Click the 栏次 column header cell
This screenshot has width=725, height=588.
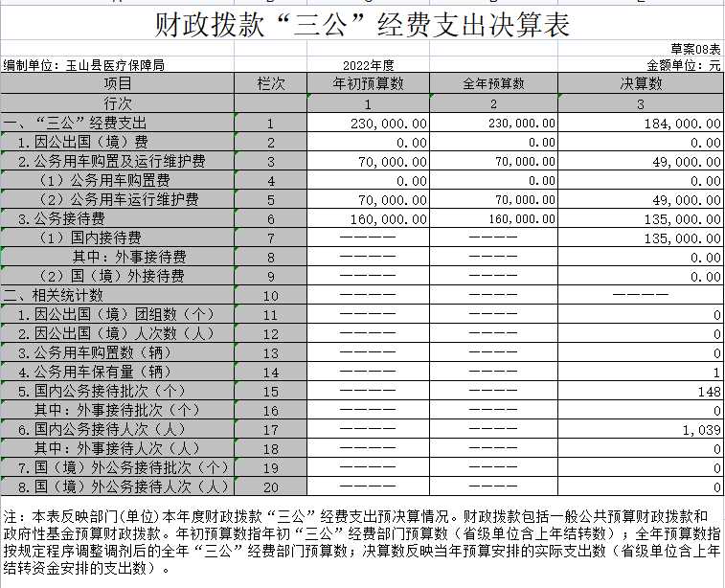pyautogui.click(x=270, y=83)
